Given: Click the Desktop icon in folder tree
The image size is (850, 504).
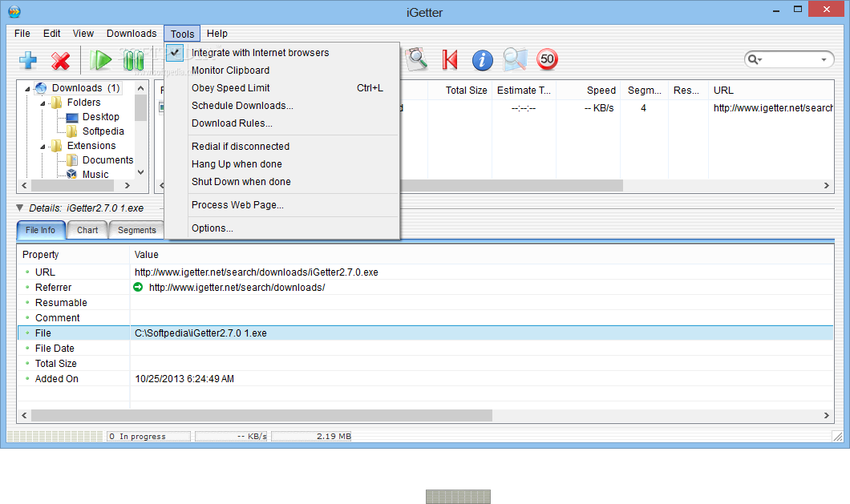Looking at the screenshot, I should point(72,117).
